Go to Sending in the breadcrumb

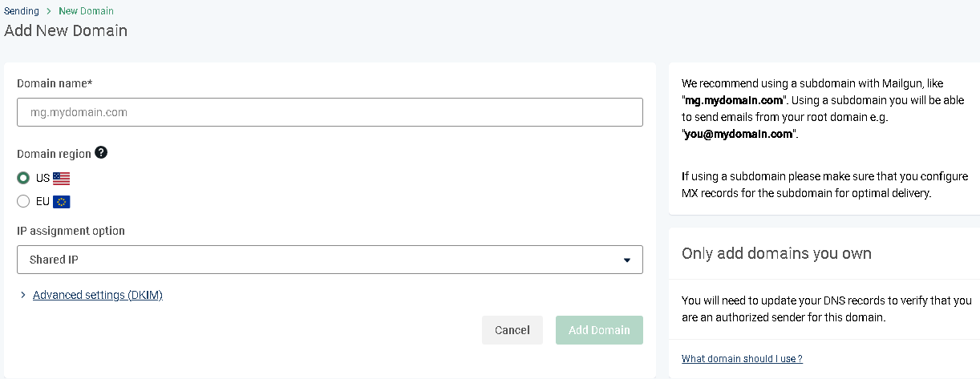[21, 11]
